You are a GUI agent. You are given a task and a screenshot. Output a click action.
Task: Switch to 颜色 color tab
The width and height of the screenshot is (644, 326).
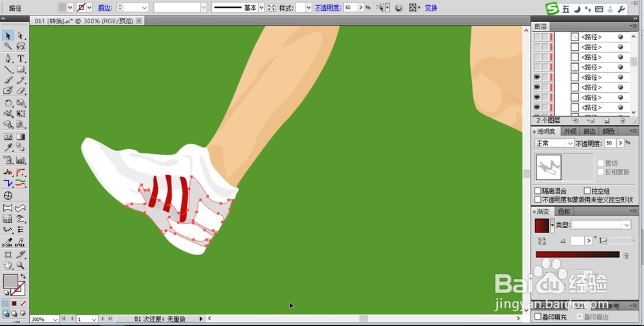tap(609, 131)
